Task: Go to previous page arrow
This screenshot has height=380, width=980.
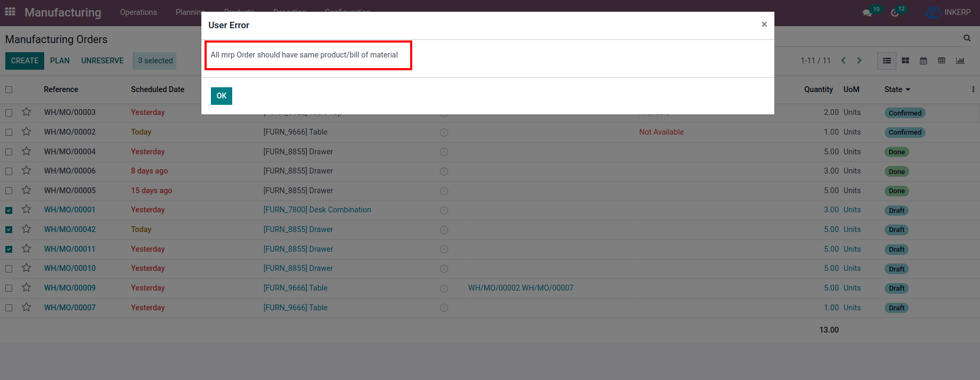Action: pos(843,61)
